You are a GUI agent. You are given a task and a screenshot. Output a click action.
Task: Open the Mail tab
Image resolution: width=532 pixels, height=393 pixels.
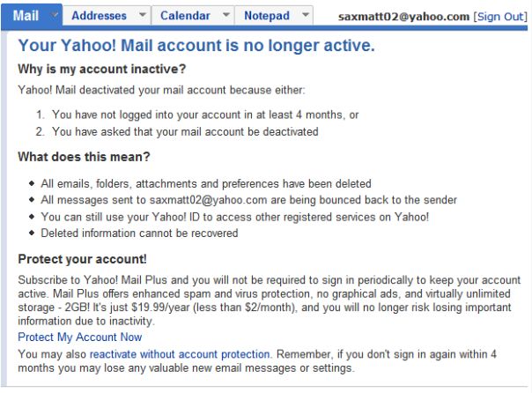[26, 15]
